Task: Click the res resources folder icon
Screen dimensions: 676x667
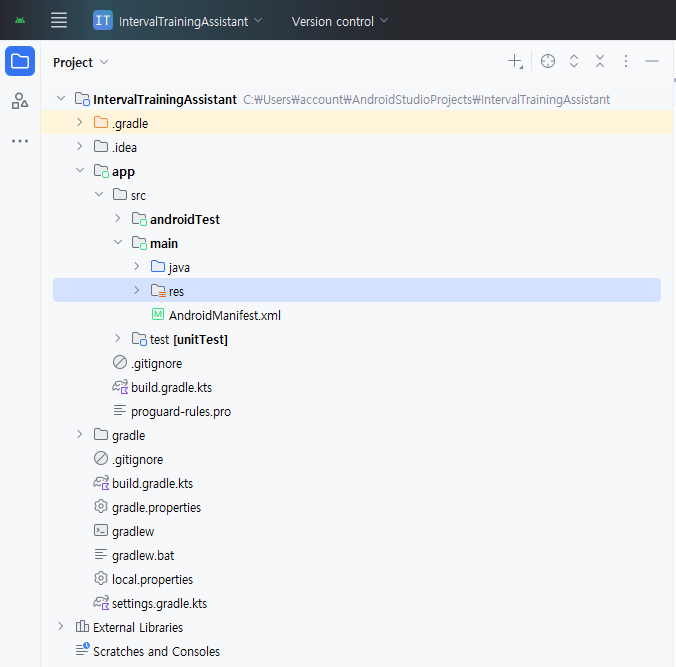Action: pos(158,291)
